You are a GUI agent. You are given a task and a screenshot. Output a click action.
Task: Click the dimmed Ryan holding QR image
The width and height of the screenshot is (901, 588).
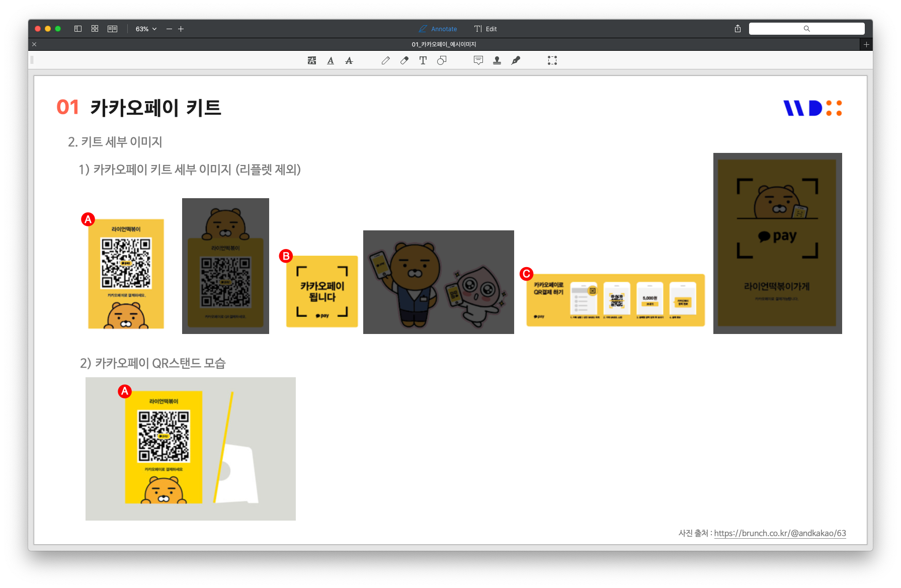pyautogui.click(x=225, y=266)
